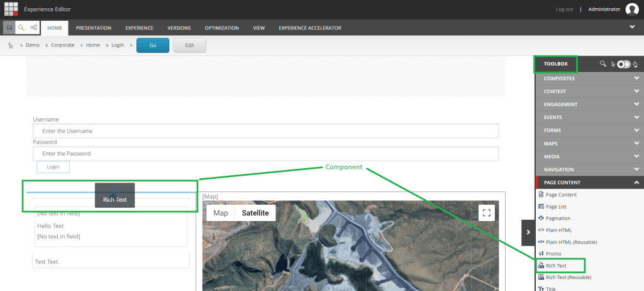Click the magnifier icon beside the HOME tab
This screenshot has height=291, width=644.
coord(21,28)
